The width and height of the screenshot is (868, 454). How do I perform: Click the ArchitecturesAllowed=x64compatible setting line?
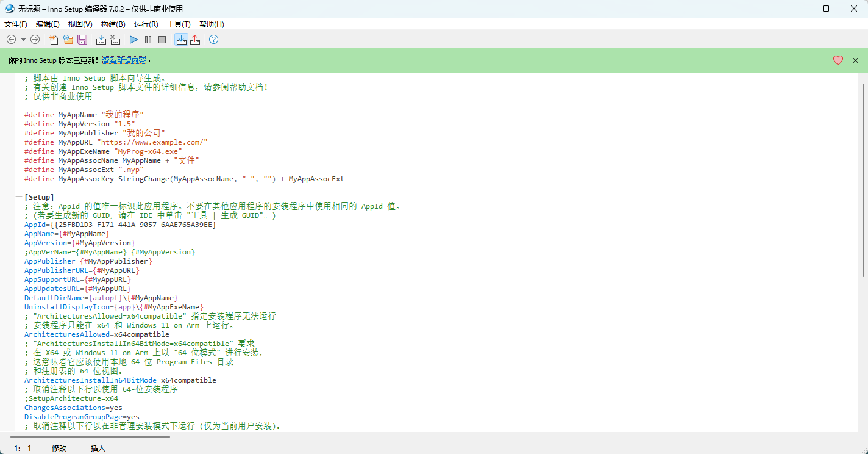[97, 334]
